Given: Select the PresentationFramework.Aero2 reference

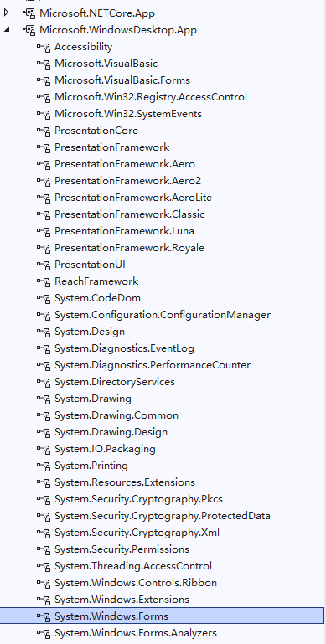Looking at the screenshot, I should point(128,181).
